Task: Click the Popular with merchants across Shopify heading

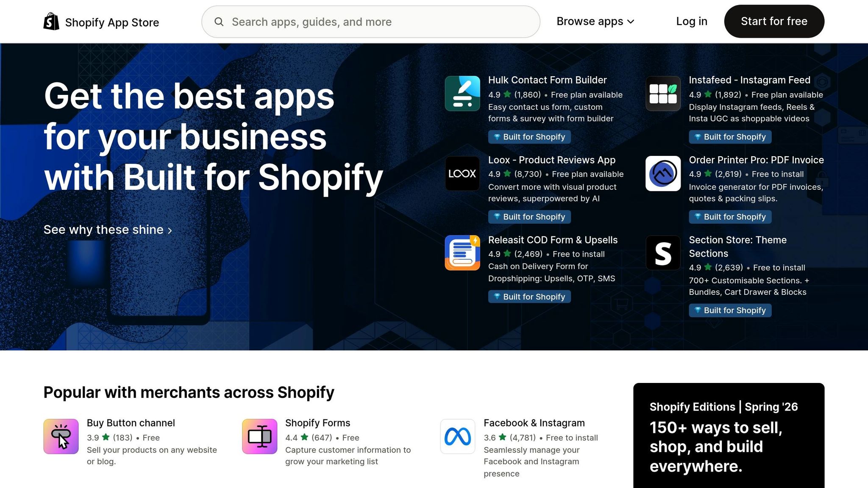Action: coord(189,392)
